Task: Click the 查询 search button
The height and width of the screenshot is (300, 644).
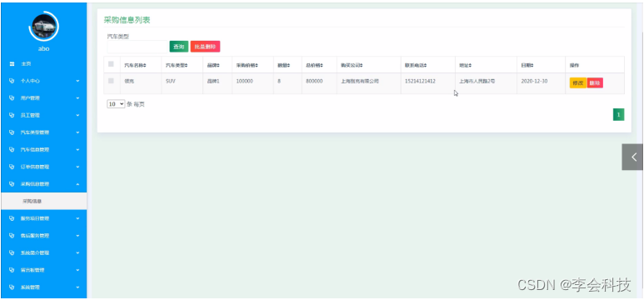Action: tap(178, 47)
